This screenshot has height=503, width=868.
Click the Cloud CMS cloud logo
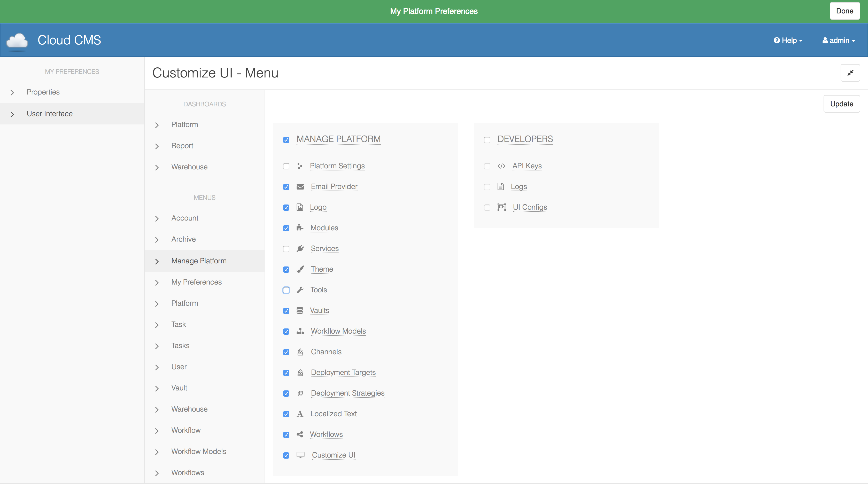(17, 41)
